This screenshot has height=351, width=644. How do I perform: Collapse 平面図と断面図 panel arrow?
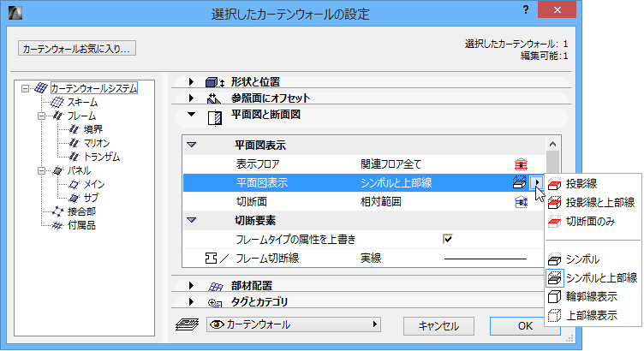tap(191, 115)
